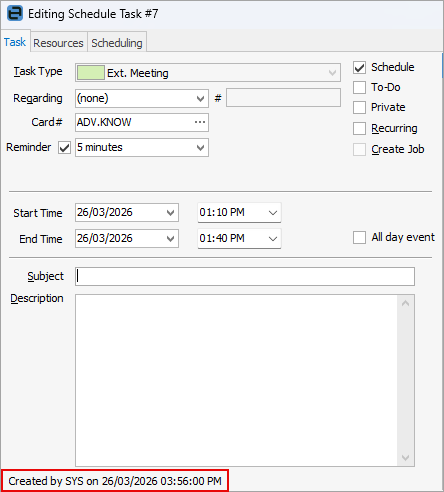Click into the Subject input field
Viewport: 444px width, 492px height.
pyautogui.click(x=245, y=276)
